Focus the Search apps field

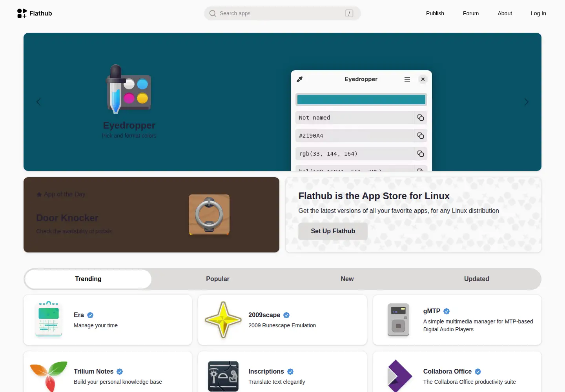pos(282,13)
